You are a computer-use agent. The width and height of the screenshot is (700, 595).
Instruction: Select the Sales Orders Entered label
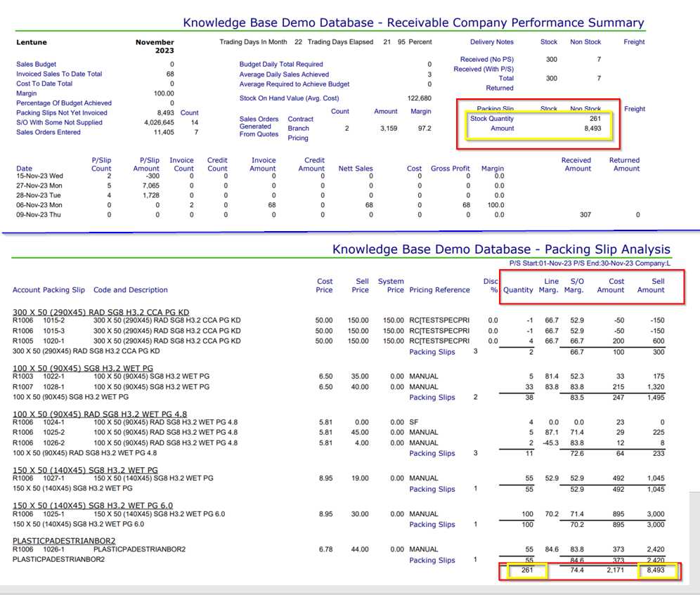[x=48, y=132]
